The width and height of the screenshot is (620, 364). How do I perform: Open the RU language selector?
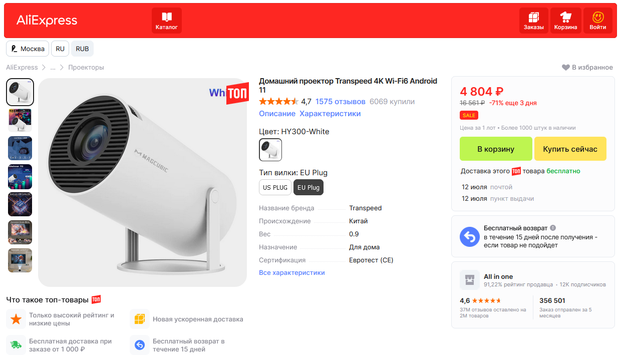pyautogui.click(x=60, y=49)
